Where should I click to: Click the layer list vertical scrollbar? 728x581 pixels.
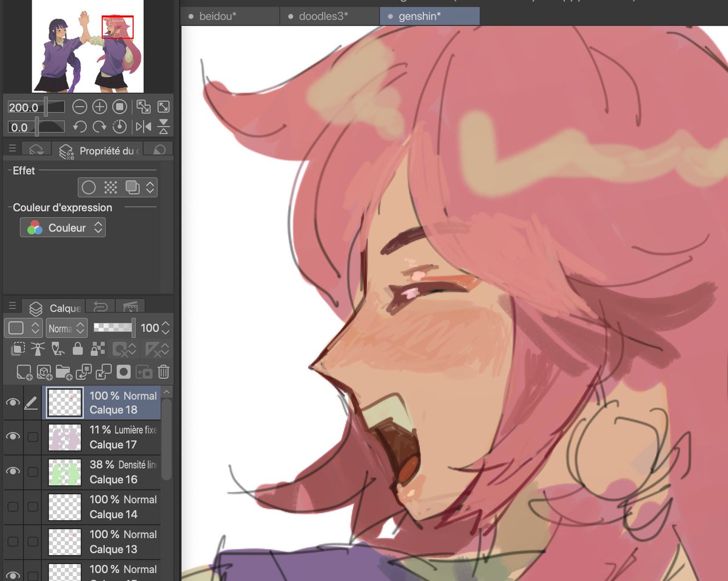(x=166, y=440)
